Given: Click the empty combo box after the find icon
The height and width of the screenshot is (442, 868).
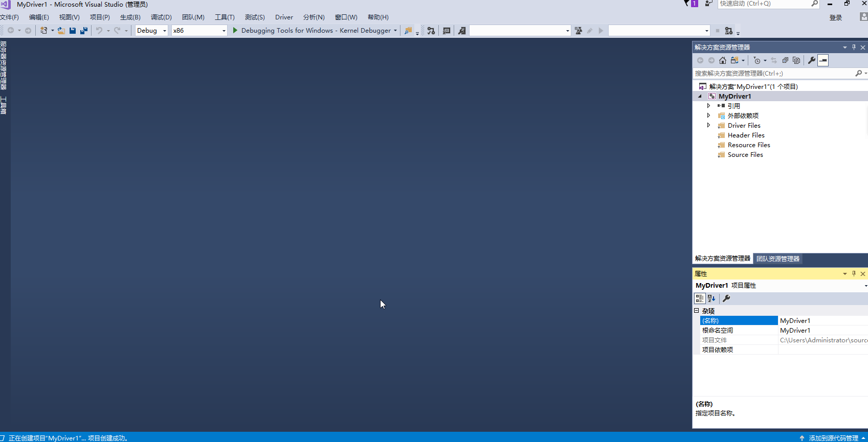Looking at the screenshot, I should click(x=520, y=31).
